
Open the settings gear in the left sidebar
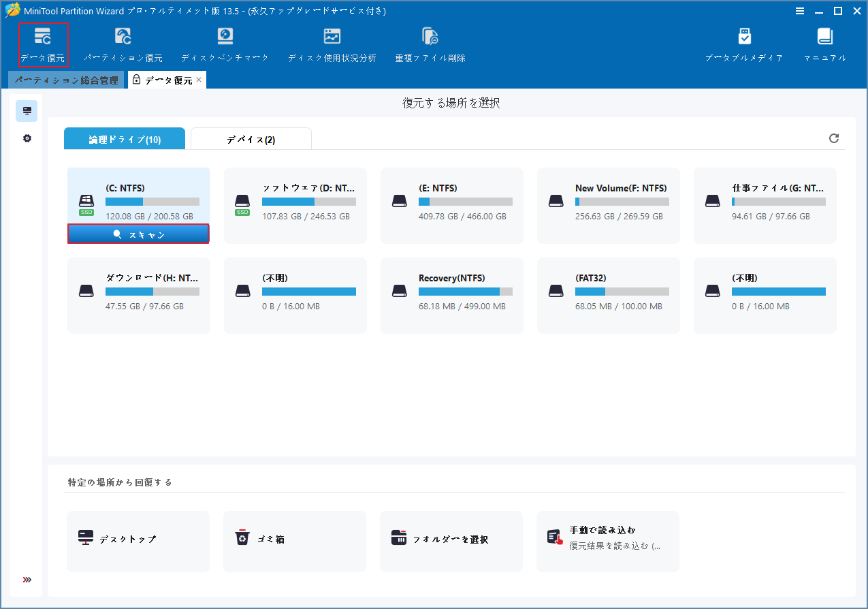(27, 138)
